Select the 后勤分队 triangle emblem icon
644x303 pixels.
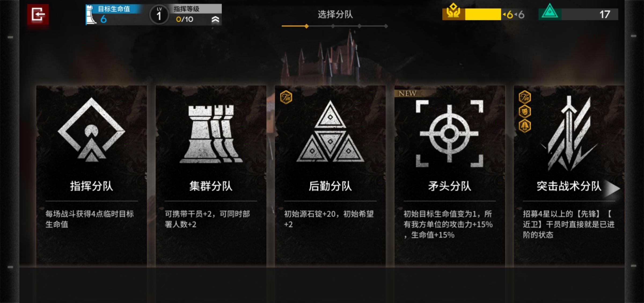click(x=330, y=132)
